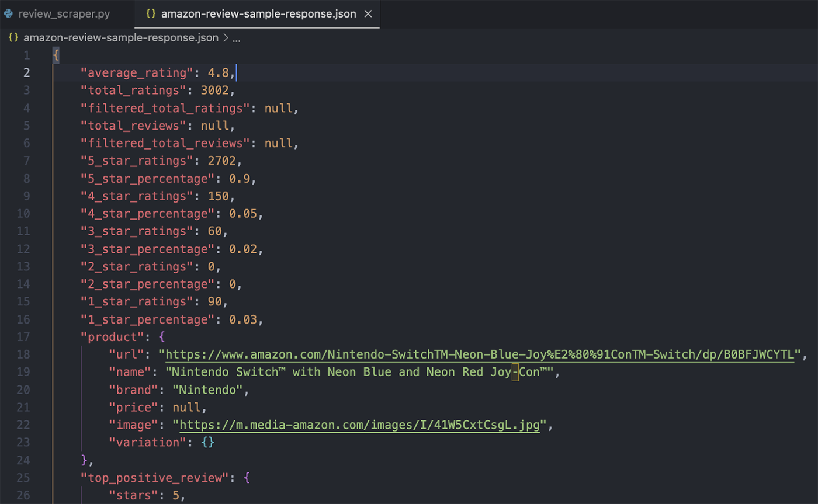Click the "1_star_ratings" key

click(x=137, y=302)
